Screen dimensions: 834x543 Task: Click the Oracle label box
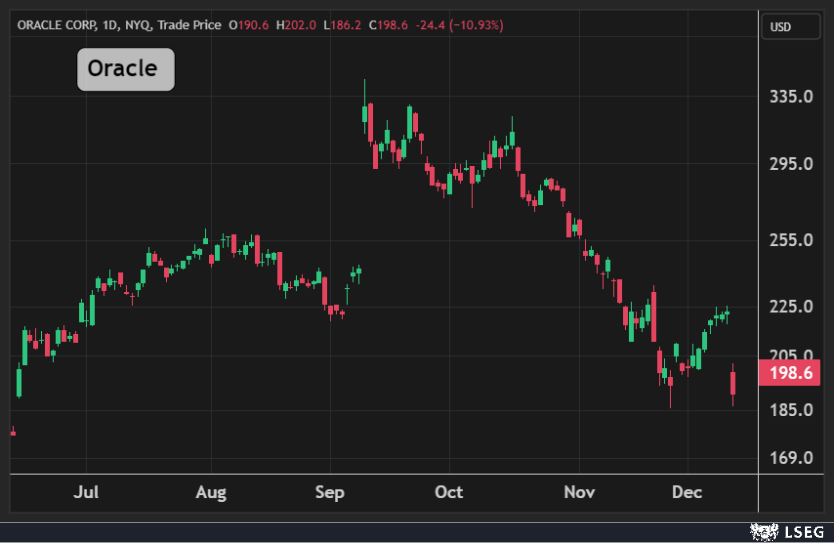click(x=126, y=69)
